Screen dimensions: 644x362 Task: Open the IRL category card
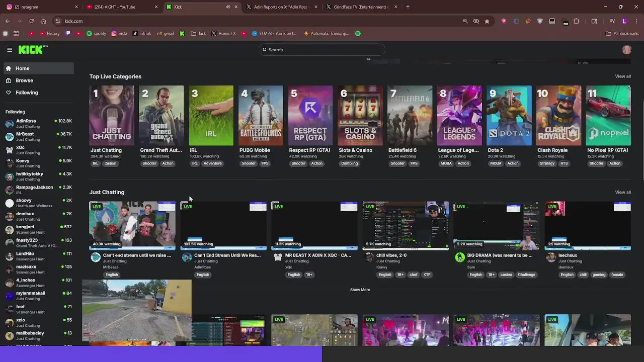[x=211, y=116]
